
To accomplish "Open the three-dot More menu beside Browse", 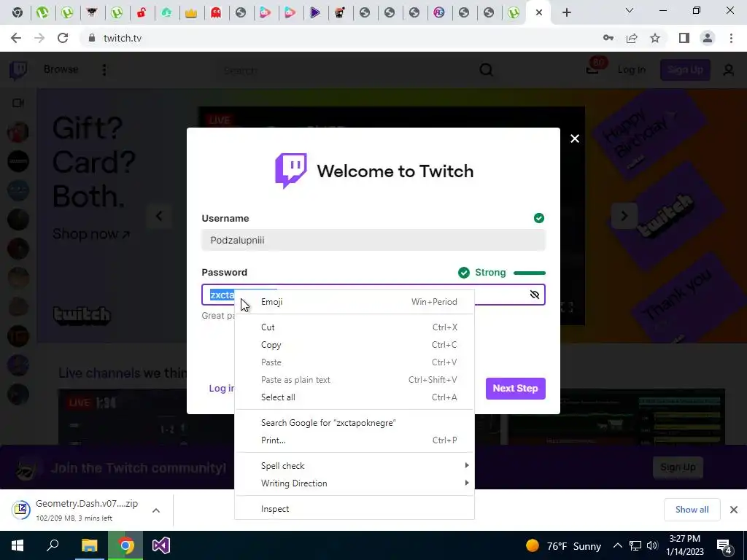I will [104, 70].
